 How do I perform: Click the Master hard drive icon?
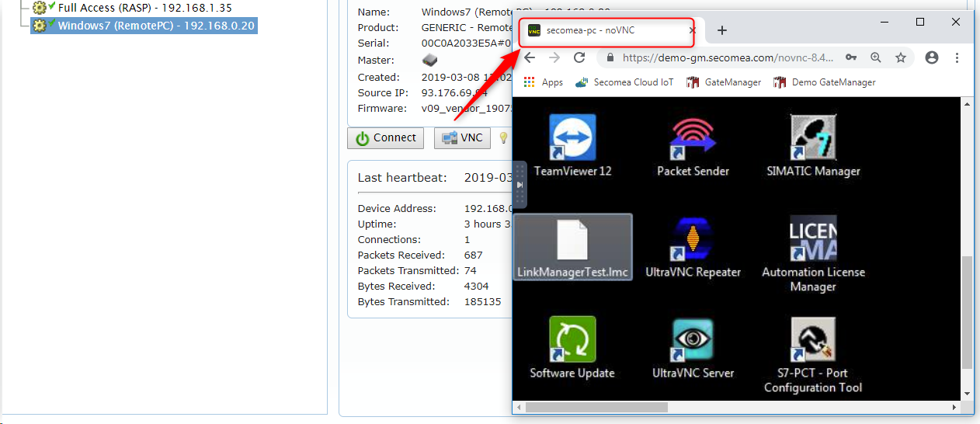(x=429, y=60)
